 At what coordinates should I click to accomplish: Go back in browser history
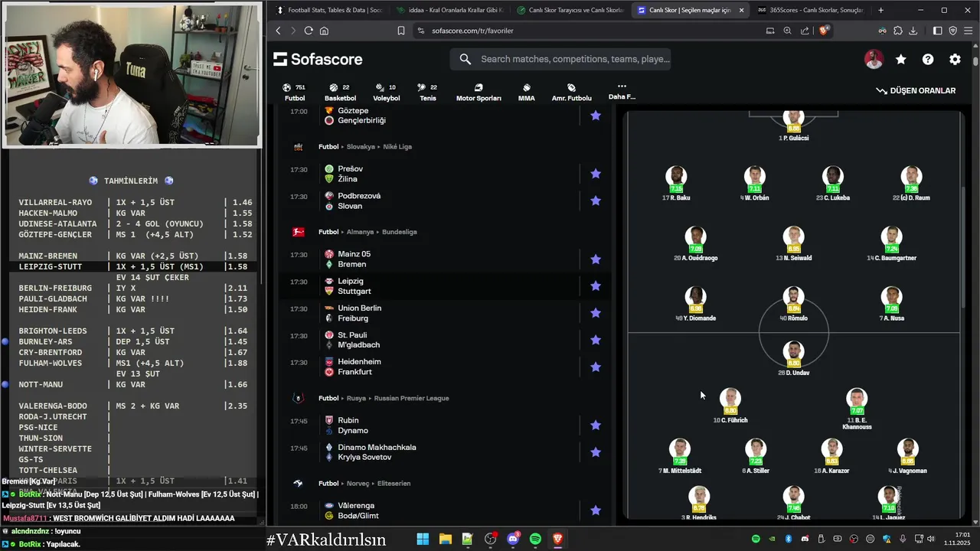coord(278,31)
